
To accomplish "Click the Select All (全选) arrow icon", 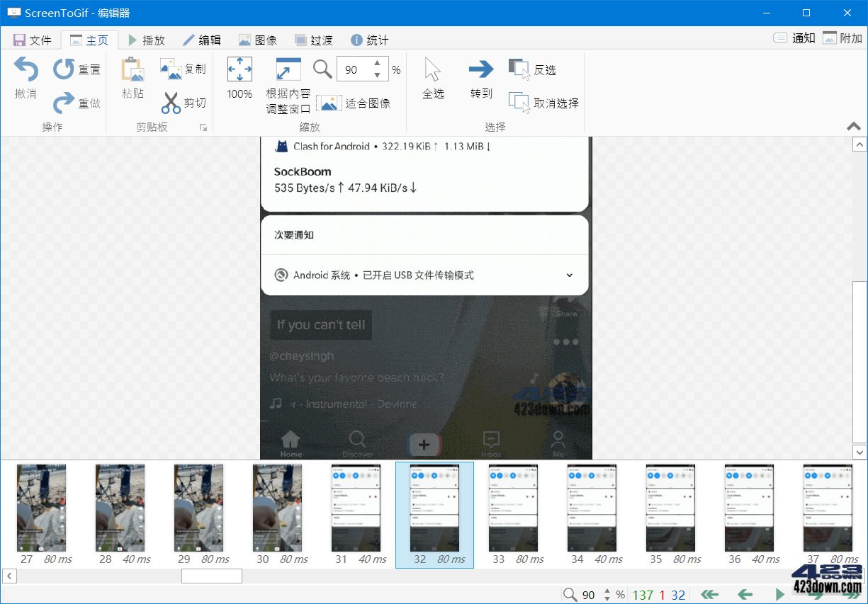I will coord(432,69).
